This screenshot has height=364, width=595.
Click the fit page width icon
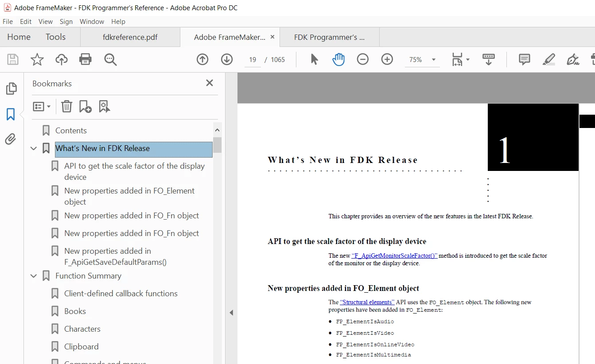point(457,59)
